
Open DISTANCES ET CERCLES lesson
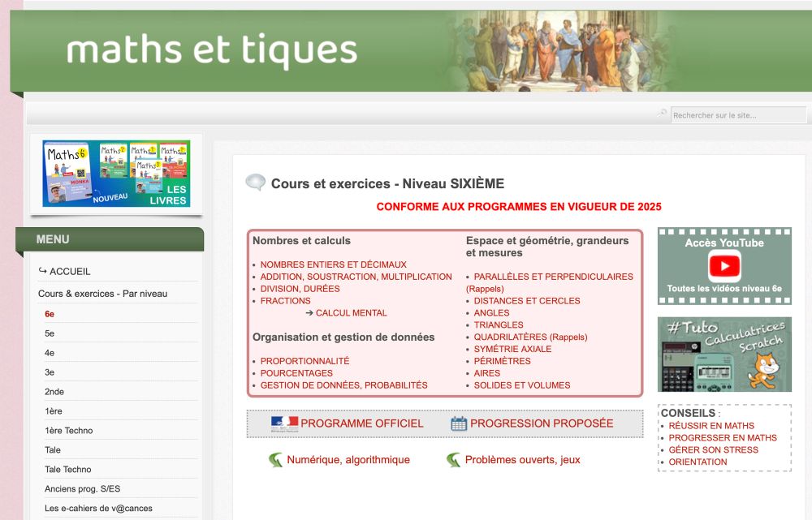(527, 301)
